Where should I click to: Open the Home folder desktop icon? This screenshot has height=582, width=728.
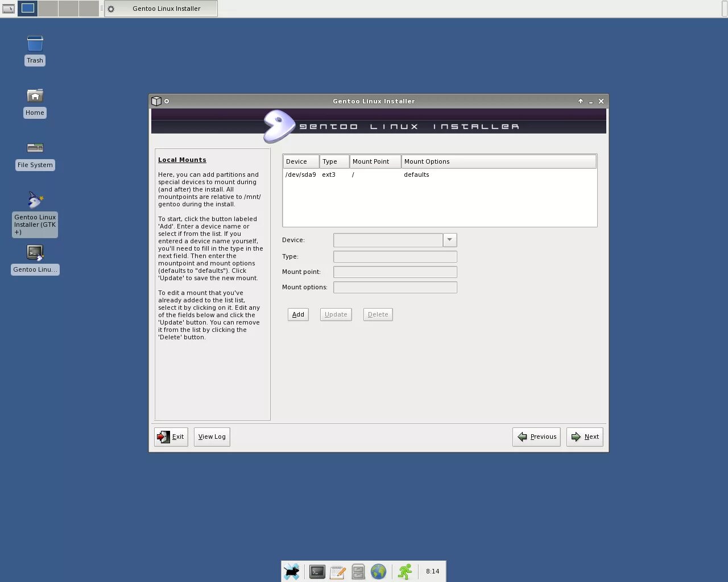[x=35, y=96]
